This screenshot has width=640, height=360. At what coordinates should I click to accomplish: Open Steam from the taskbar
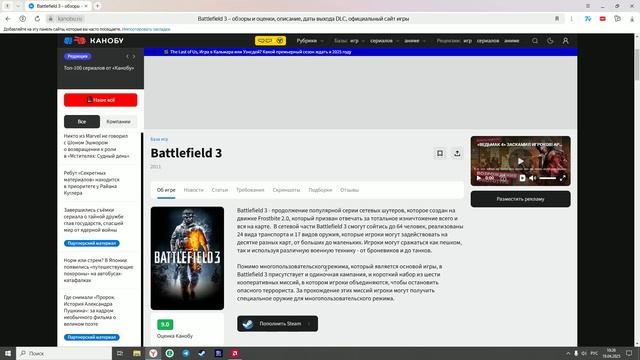click(202, 353)
